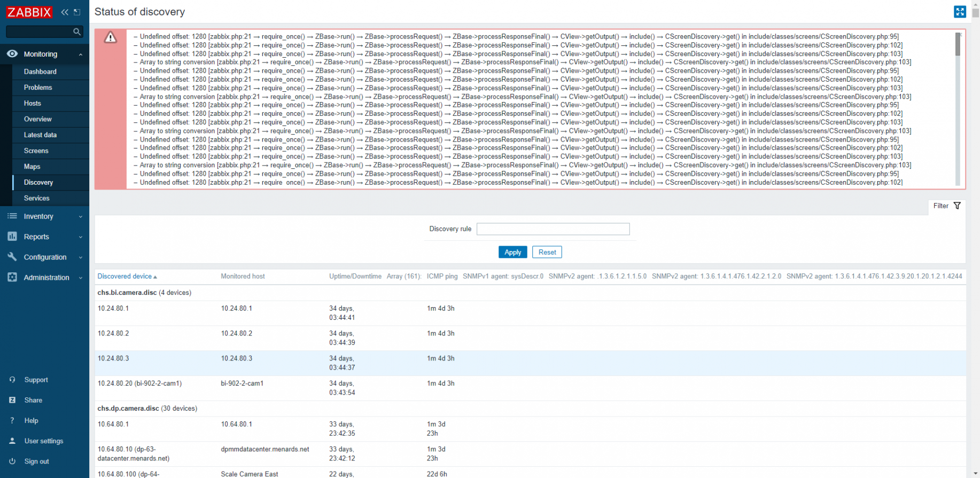Go to Problems in Monitoring
This screenshot has width=980, height=478.
(38, 88)
